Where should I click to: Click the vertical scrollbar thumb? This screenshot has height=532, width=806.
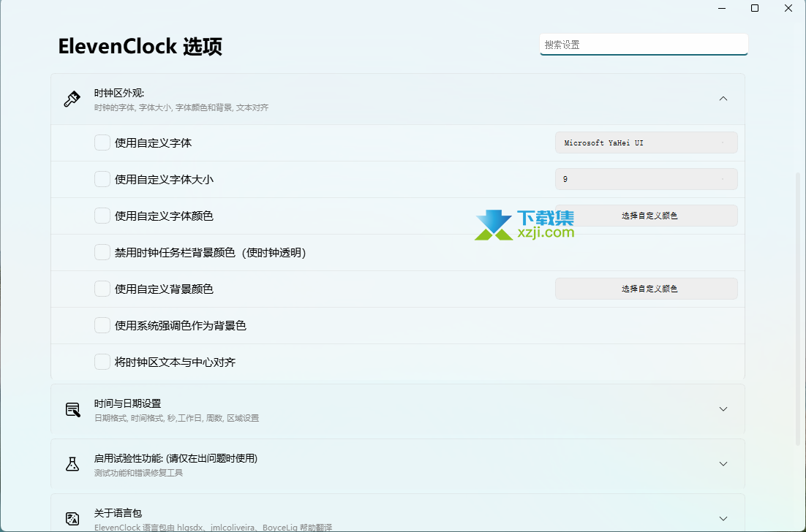(798, 308)
